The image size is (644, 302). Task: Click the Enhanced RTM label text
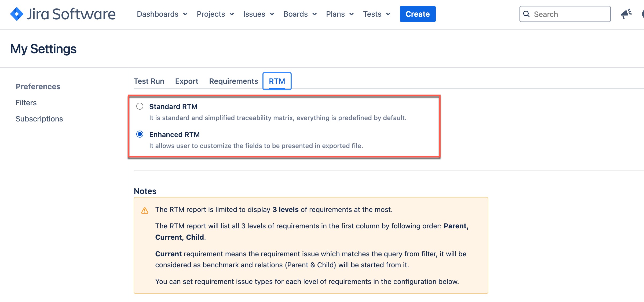(174, 135)
